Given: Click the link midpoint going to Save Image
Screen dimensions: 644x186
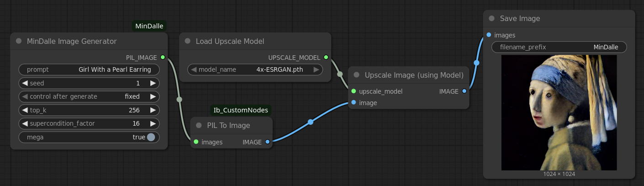Looking at the screenshot, I should click(x=477, y=63).
